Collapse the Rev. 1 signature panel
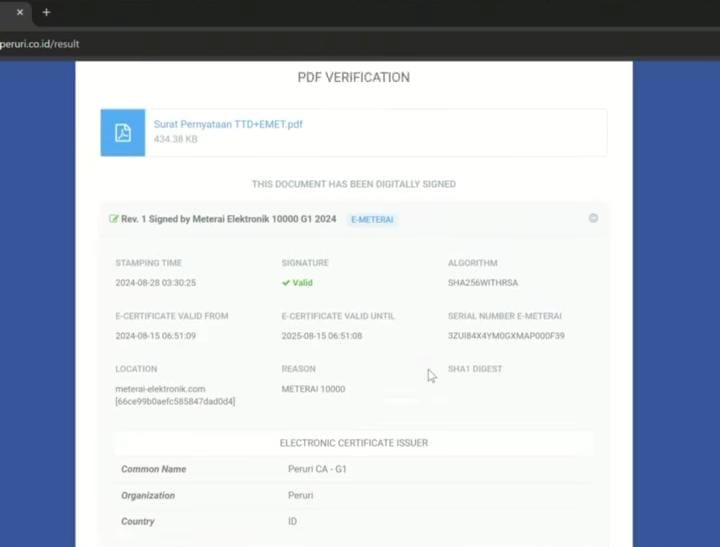The image size is (720, 547). 593,218
